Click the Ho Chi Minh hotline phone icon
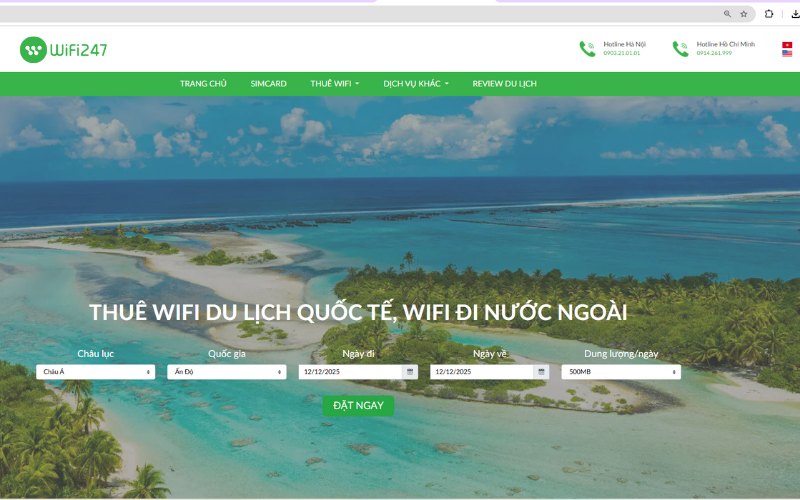 click(x=681, y=48)
